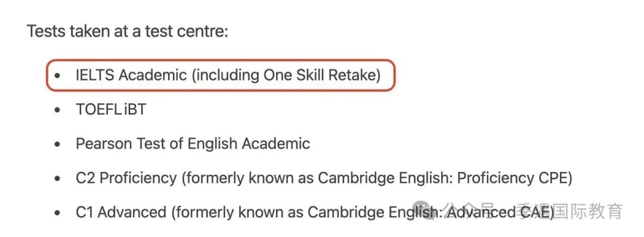This screenshot has height=237, width=644.
Task: Click 'Advanced CAE' under the watermark
Action: point(498,213)
